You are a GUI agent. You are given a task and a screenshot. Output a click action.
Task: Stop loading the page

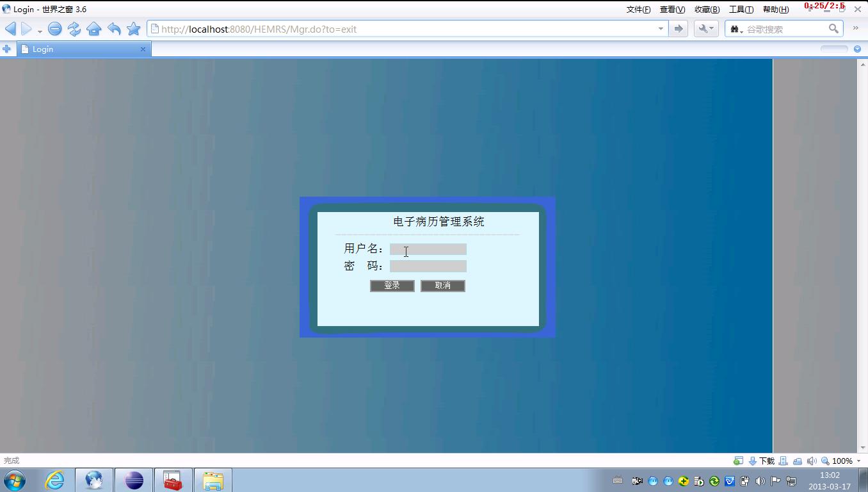click(55, 29)
